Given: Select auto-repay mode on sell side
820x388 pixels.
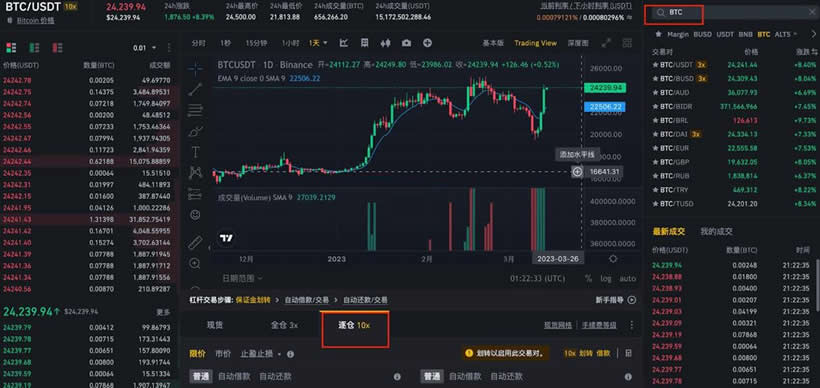Looking at the screenshot, I should pos(506,376).
